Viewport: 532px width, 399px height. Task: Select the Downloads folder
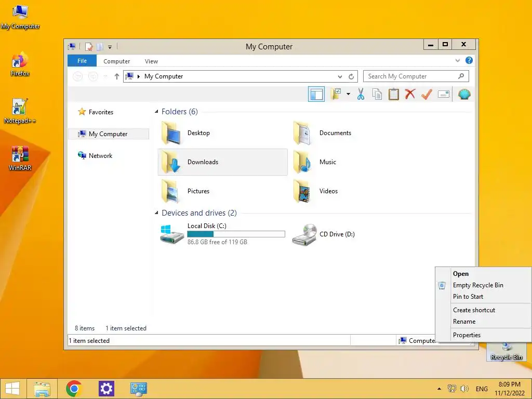(222, 162)
